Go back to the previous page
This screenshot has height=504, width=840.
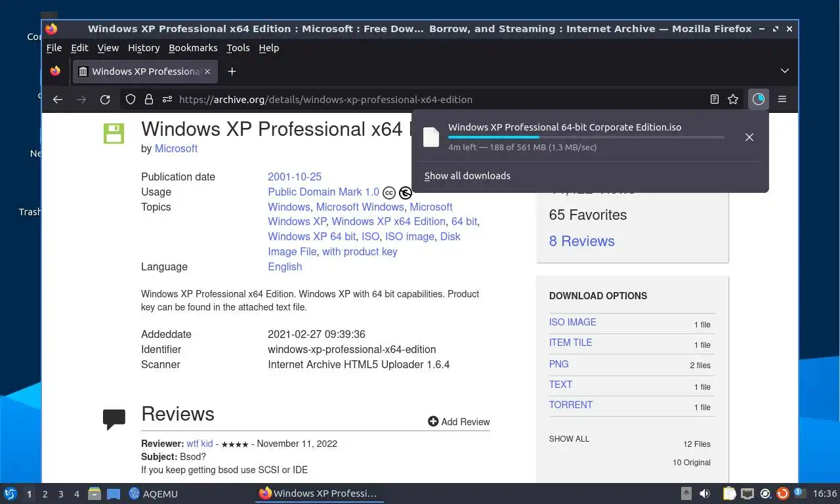(x=58, y=99)
